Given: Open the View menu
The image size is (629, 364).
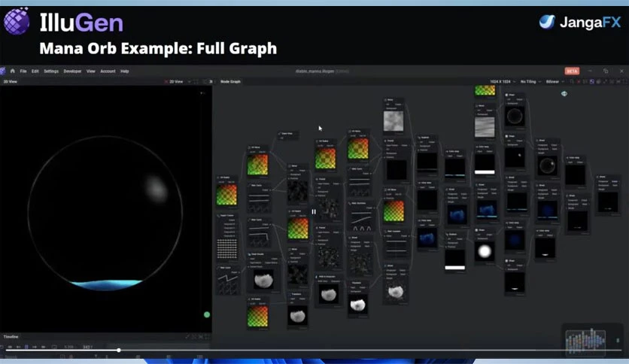Looking at the screenshot, I should (90, 71).
